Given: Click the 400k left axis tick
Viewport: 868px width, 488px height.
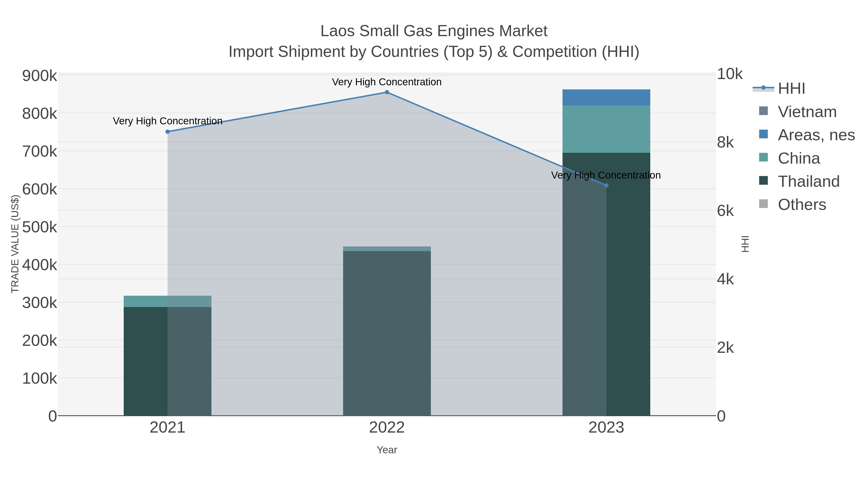Looking at the screenshot, I should (40, 265).
